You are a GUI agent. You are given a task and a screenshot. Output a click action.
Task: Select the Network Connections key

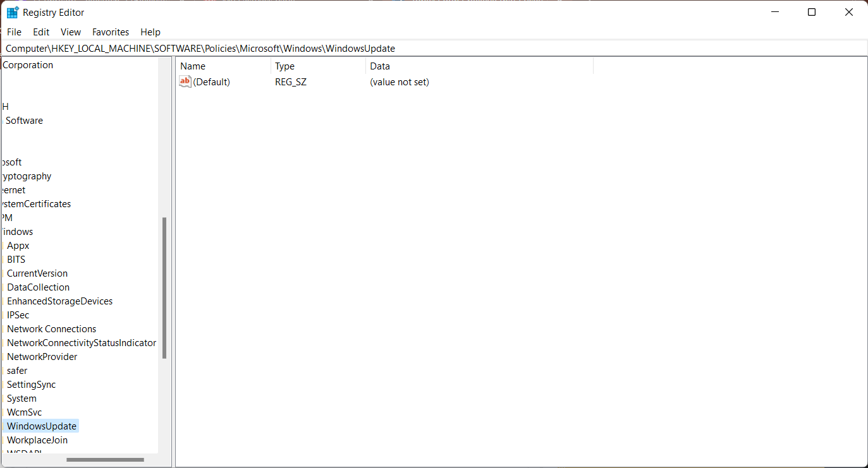click(52, 329)
